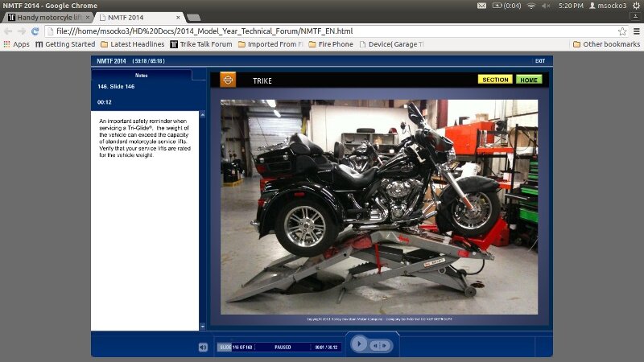Screen dimensions: 644x362
Task: Close the Handy motorcycle lift tab
Action: pos(87,17)
